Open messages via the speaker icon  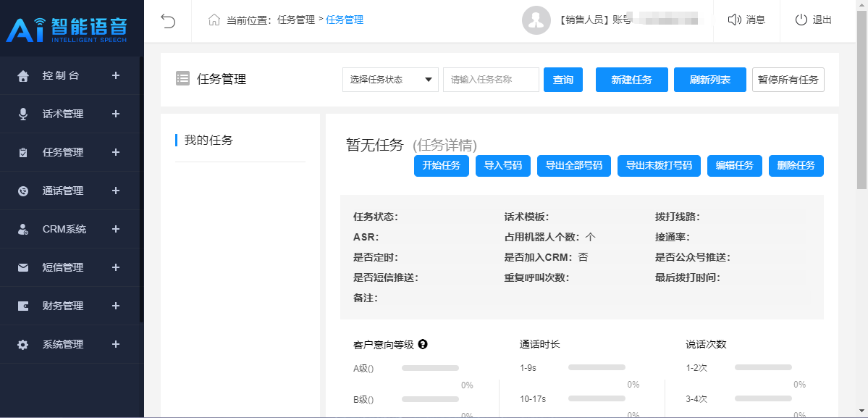[x=734, y=20]
